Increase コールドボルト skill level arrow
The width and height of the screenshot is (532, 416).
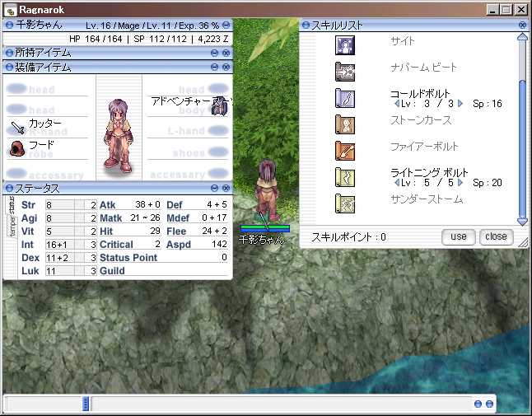(x=460, y=104)
